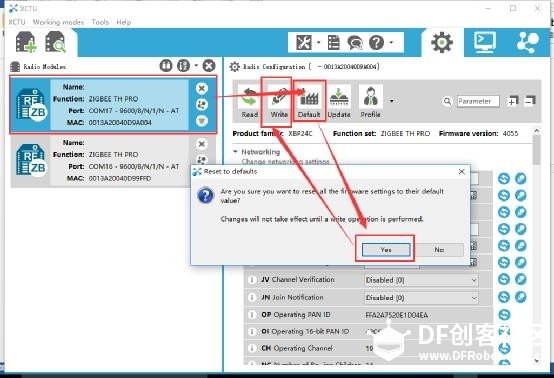This screenshot has height=378, width=554.
Task: Click Update firmware button
Action: (x=339, y=102)
